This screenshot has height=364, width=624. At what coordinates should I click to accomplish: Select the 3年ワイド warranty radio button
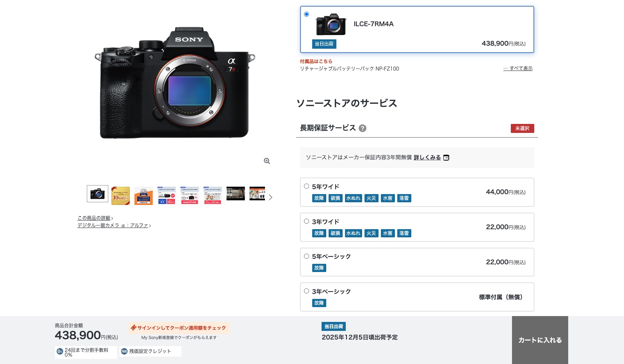point(307,221)
